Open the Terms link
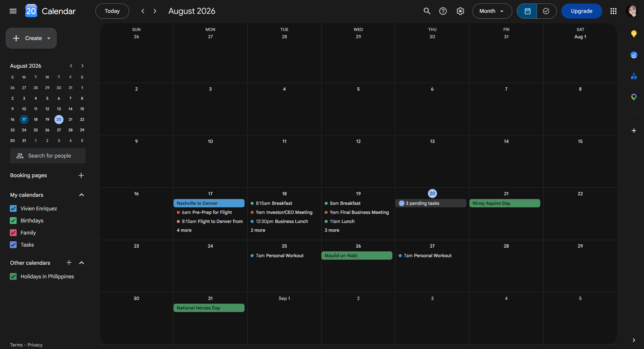This screenshot has height=349, width=644. [x=16, y=345]
